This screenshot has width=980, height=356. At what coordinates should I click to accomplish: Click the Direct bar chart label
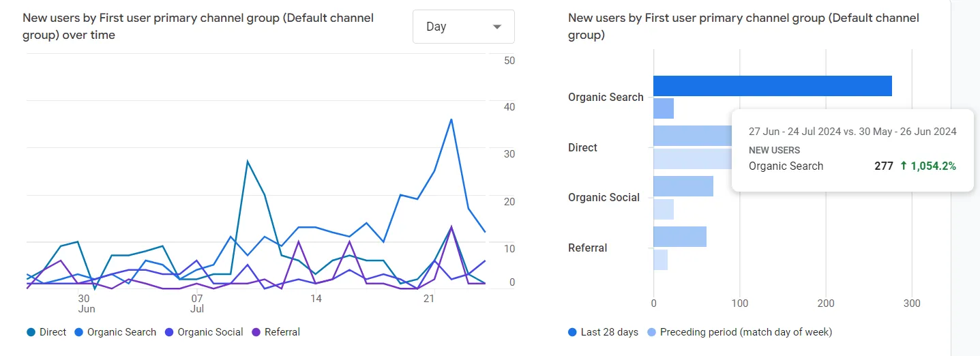coord(582,147)
